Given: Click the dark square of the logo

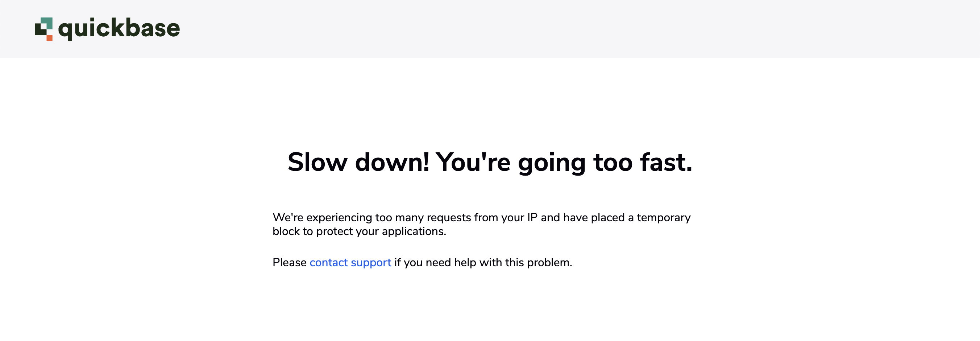Looking at the screenshot, I should tap(41, 30).
